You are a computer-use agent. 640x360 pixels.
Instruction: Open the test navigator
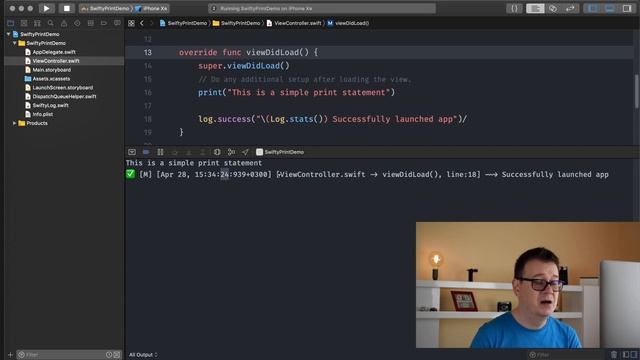pos(77,23)
